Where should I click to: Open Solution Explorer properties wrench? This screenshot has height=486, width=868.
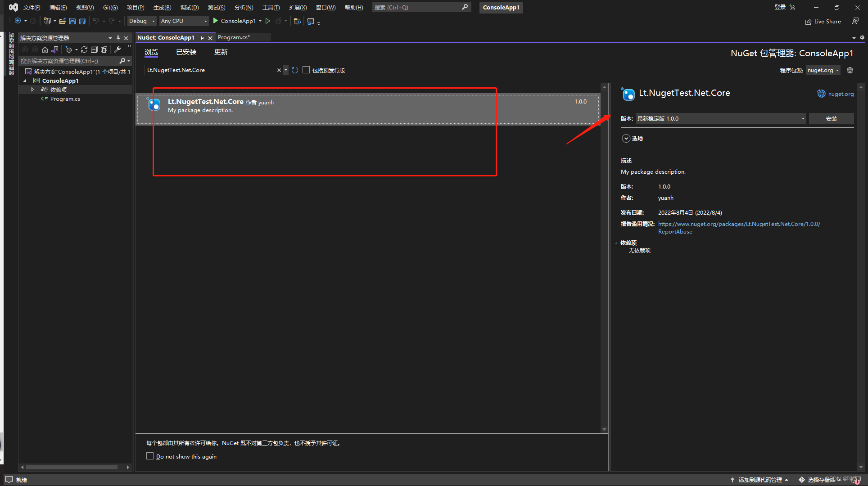pyautogui.click(x=118, y=49)
